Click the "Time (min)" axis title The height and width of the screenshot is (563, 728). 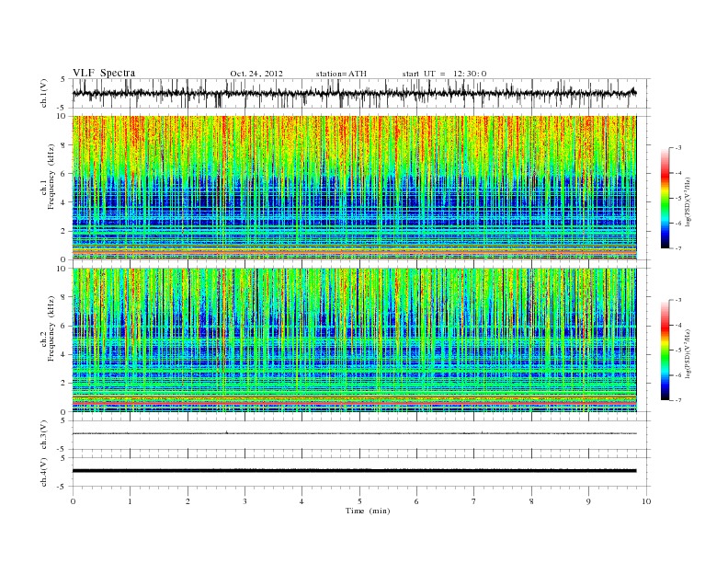pos(368,511)
